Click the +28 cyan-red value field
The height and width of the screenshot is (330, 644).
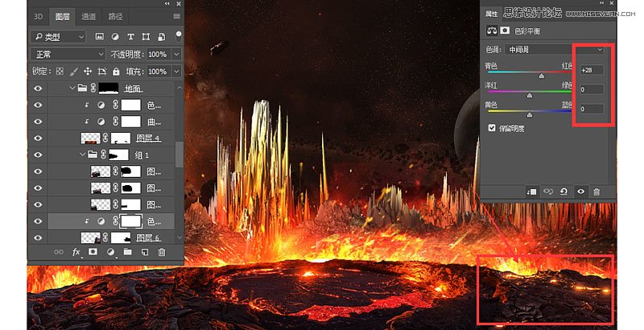coord(592,70)
